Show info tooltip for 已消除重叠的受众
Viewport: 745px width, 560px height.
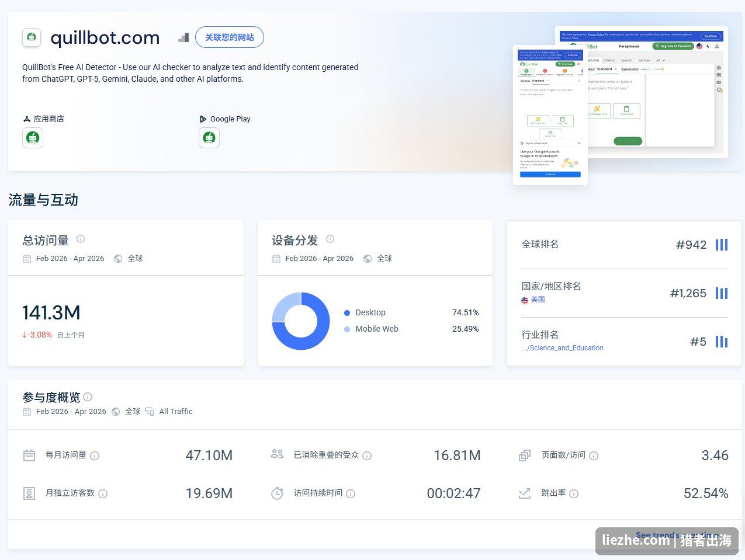click(x=367, y=455)
